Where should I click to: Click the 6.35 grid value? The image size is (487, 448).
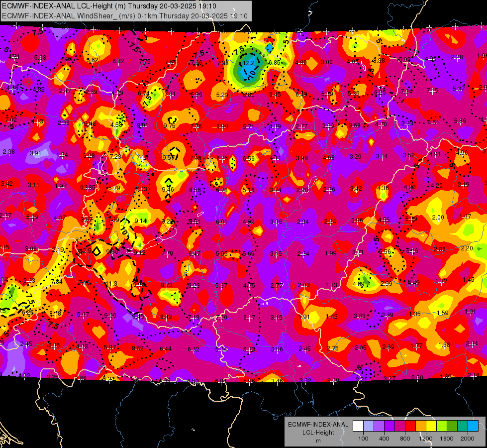pos(54,345)
